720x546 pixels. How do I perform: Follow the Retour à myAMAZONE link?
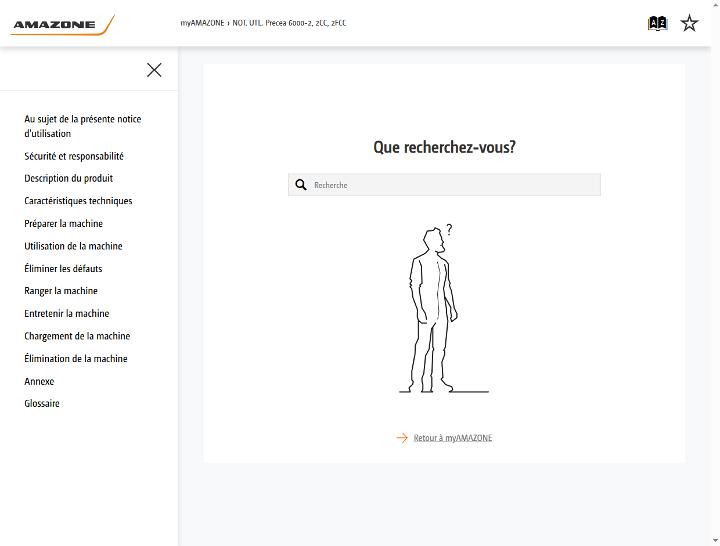(453, 438)
